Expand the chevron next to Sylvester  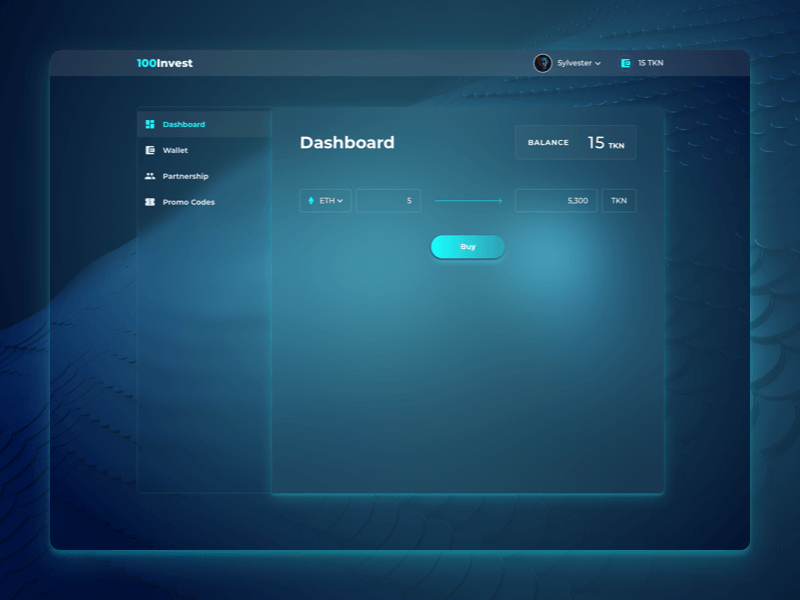click(x=598, y=64)
